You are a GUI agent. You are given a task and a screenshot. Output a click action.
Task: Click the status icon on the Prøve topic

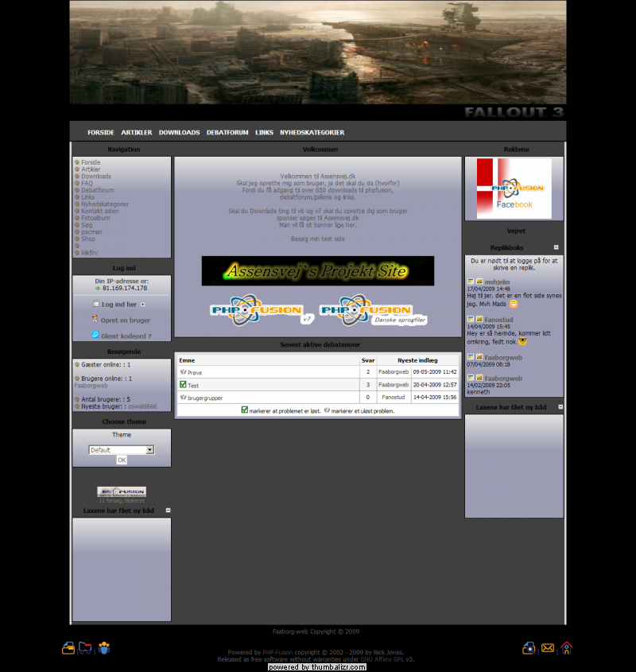(x=183, y=372)
